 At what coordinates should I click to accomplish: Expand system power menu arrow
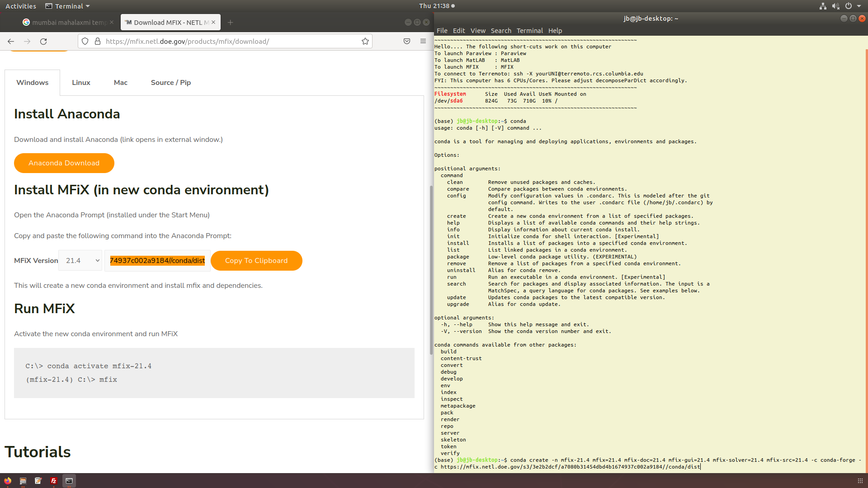coord(859,6)
